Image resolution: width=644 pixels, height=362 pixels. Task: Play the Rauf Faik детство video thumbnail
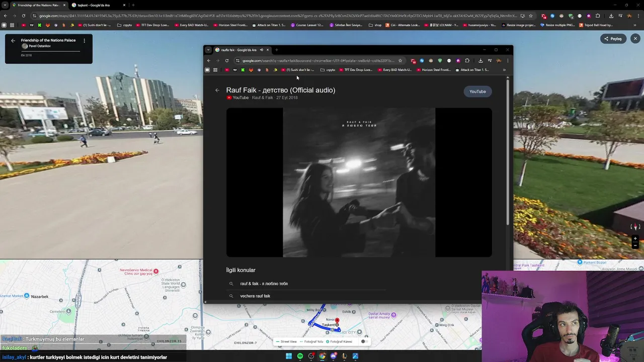pyautogui.click(x=359, y=183)
